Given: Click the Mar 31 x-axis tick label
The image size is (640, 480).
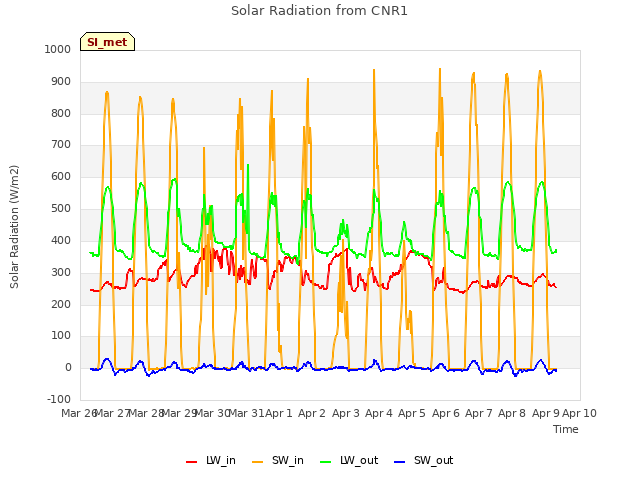Looking at the screenshot, I should pyautogui.click(x=247, y=413).
